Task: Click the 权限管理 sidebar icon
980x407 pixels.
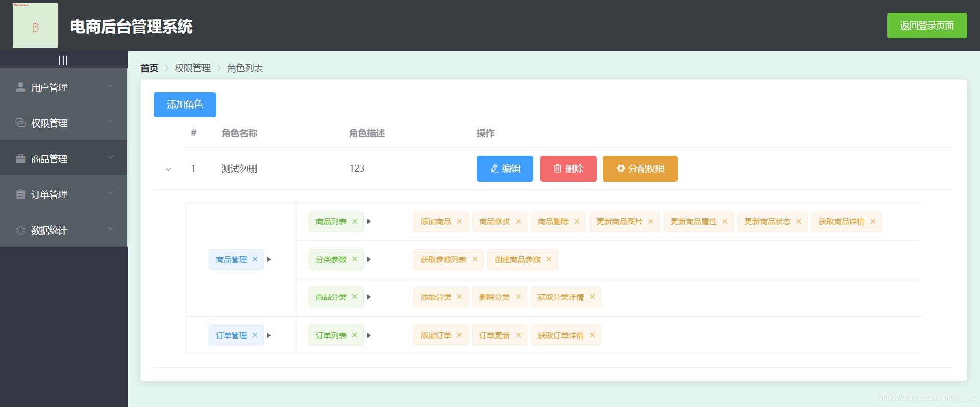Action: coord(20,122)
